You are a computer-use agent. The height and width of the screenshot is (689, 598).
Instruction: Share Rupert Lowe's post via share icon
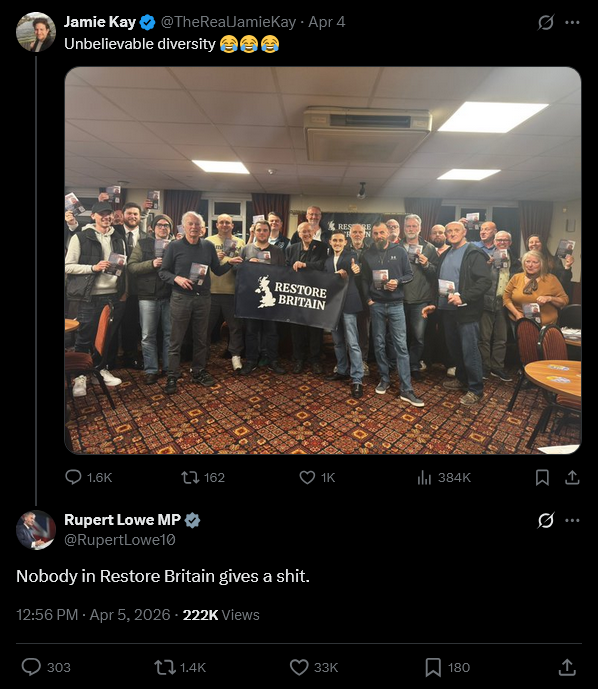pyautogui.click(x=567, y=667)
